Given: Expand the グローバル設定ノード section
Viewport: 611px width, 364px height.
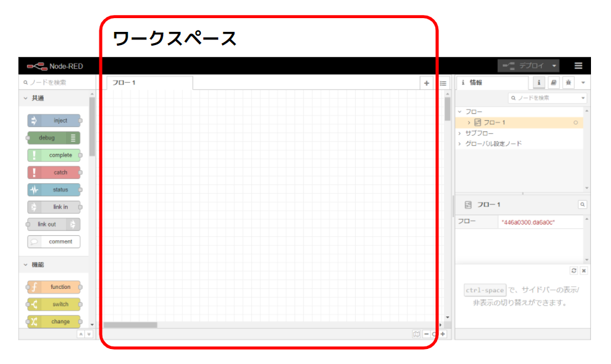Looking at the screenshot, I should pos(460,143).
